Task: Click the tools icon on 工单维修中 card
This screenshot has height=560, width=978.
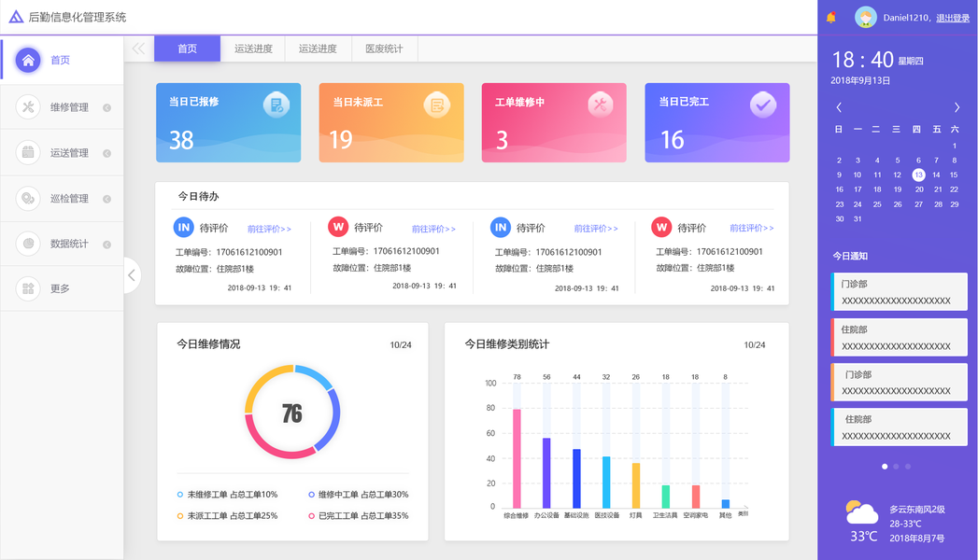Action: pyautogui.click(x=600, y=105)
